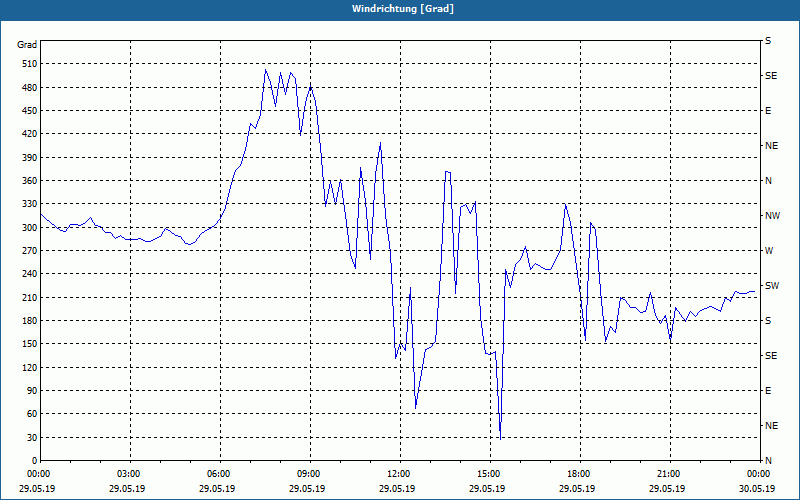
Task: Select the 29.05.19 date under 12:00
Action: [397, 488]
